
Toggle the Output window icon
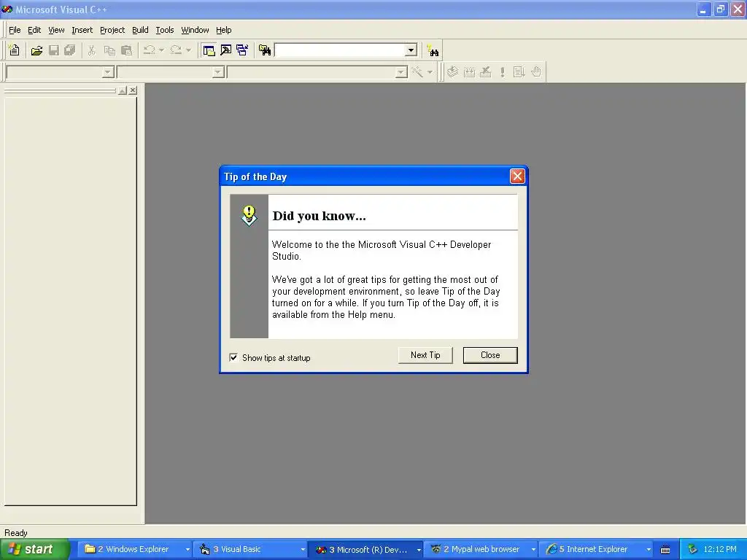(x=226, y=50)
